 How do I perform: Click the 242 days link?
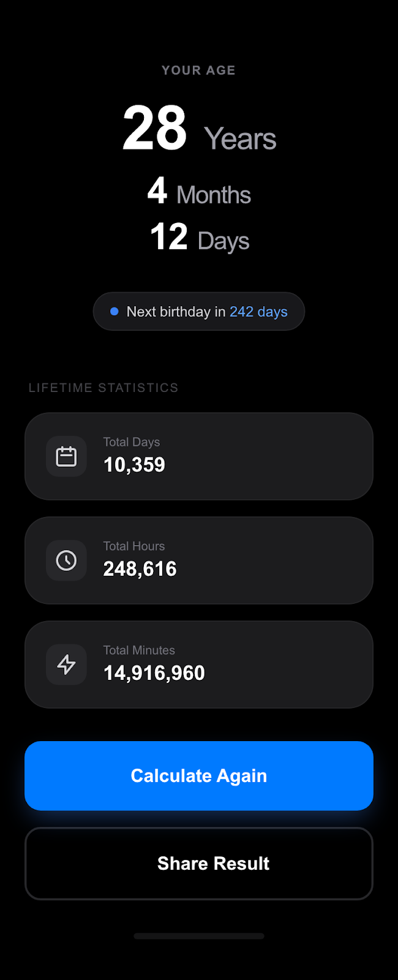click(x=258, y=311)
